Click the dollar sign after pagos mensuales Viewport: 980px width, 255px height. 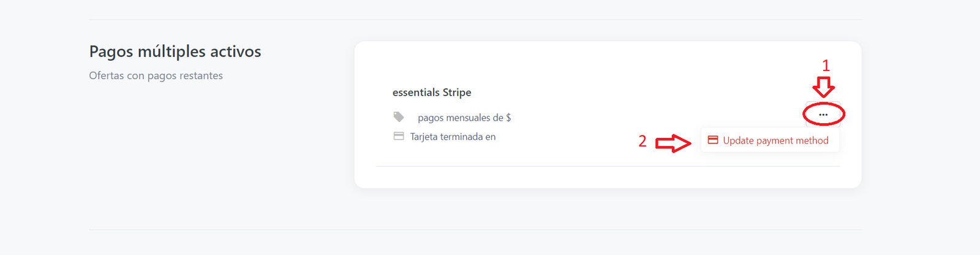508,118
